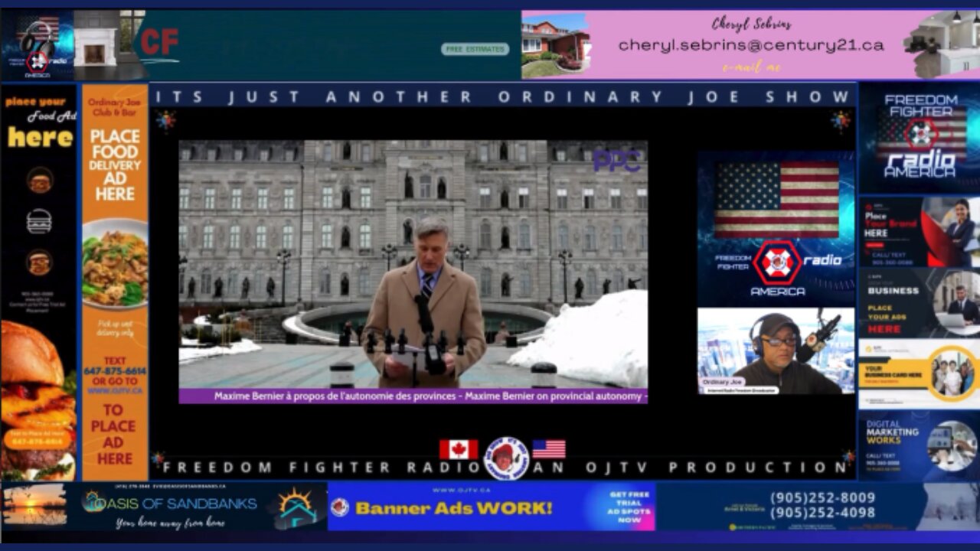Open the sunset lake photo thumbnail

click(x=34, y=504)
